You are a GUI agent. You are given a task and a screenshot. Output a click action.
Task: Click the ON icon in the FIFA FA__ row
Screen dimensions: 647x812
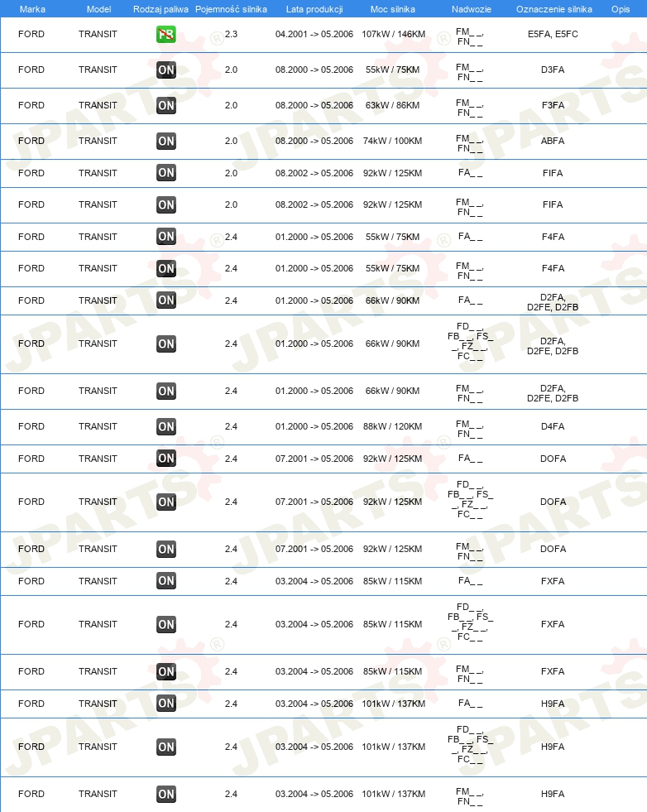pos(166,173)
